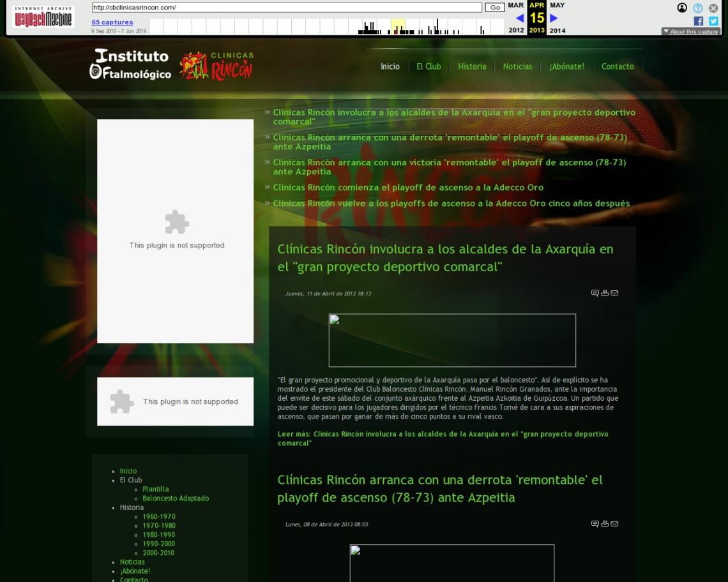Open headline 'arranca con una victoria remontable'
Screen dimensions: 728x582
tap(450, 167)
